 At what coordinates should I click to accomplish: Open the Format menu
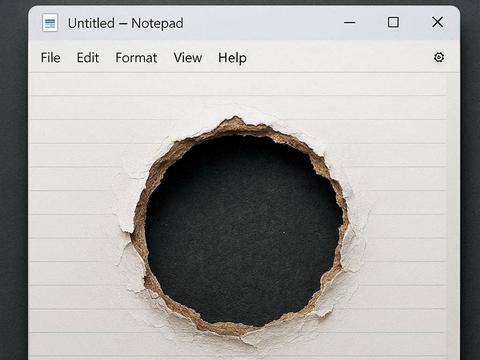[x=136, y=58]
